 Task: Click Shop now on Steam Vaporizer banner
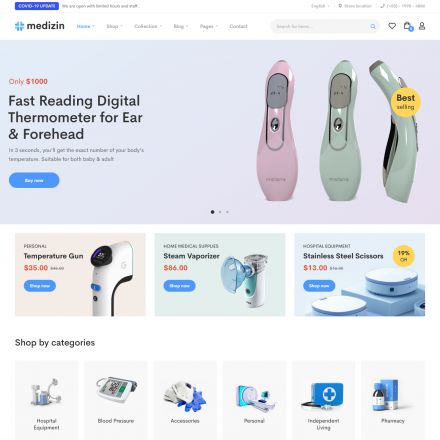click(179, 286)
